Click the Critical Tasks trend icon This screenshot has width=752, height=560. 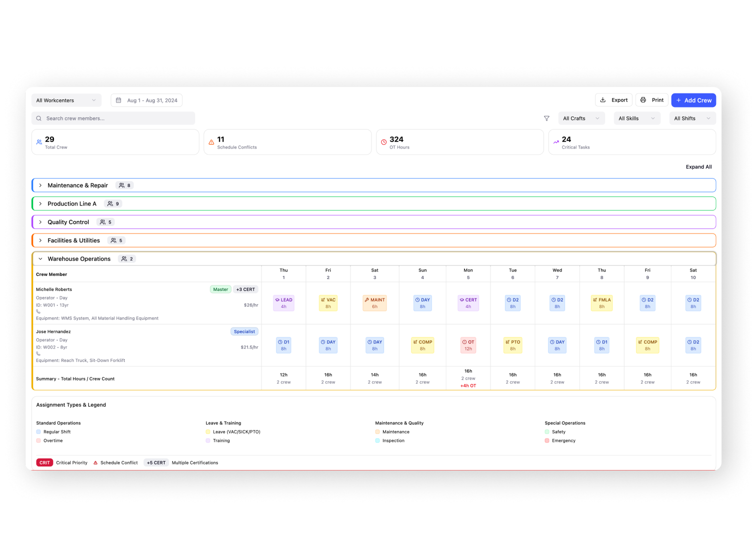[x=556, y=142]
